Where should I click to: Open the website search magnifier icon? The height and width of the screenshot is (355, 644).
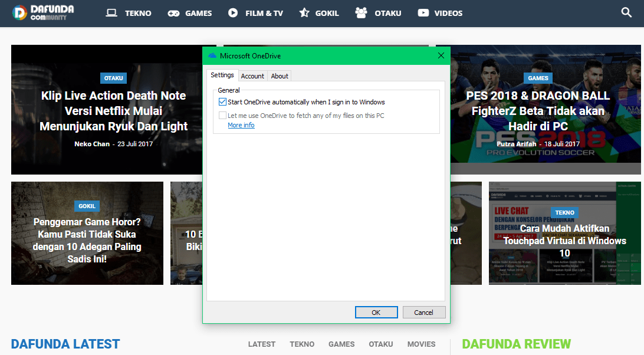coord(626,12)
